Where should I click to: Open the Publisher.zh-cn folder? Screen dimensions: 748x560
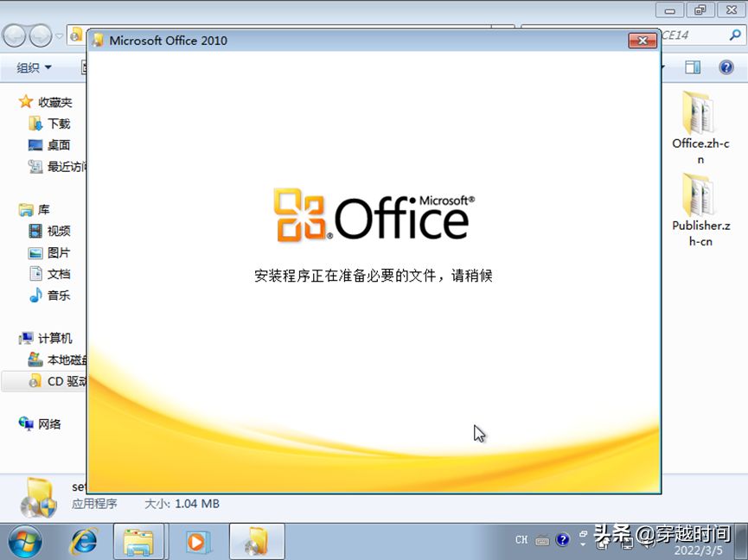(x=700, y=210)
